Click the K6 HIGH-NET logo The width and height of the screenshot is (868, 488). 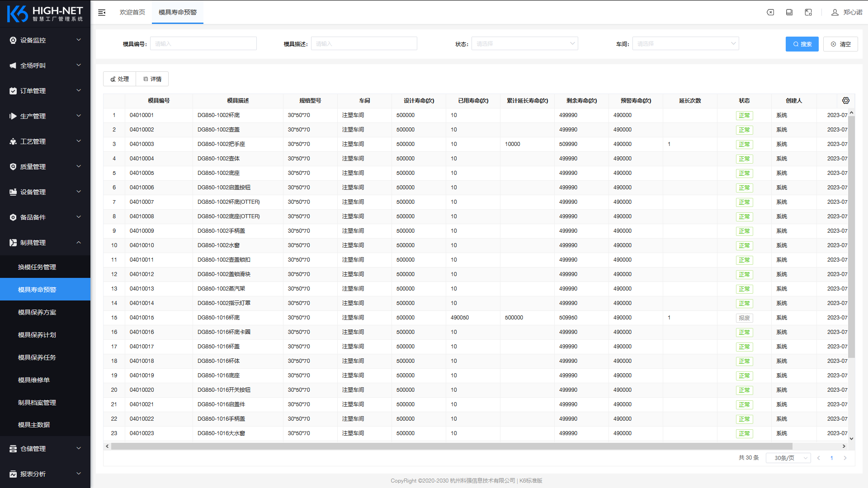pyautogui.click(x=45, y=13)
